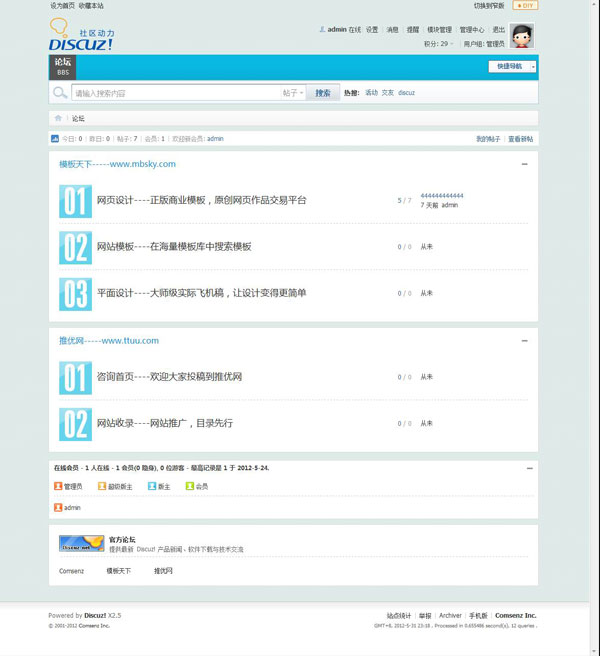Image resolution: width=600 pixels, height=656 pixels.
Task: Open forum 01 网页设计 number icon
Action: click(x=75, y=201)
